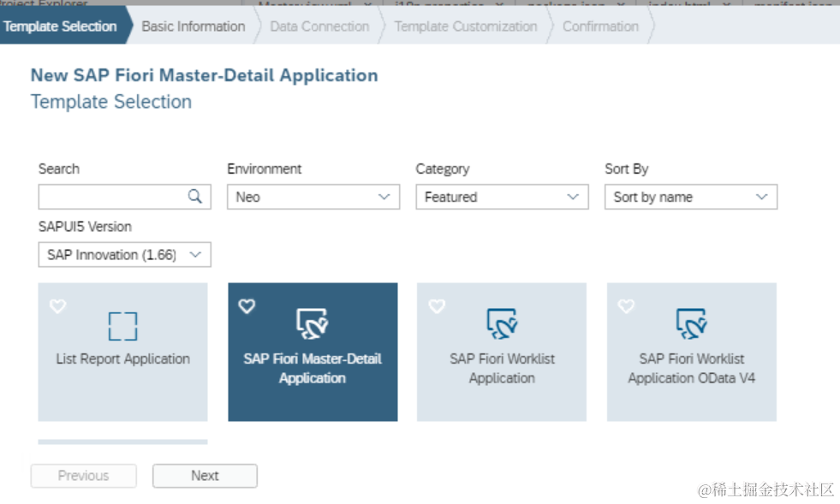
Task: Select the List Report Application tile label
Action: [x=122, y=359]
